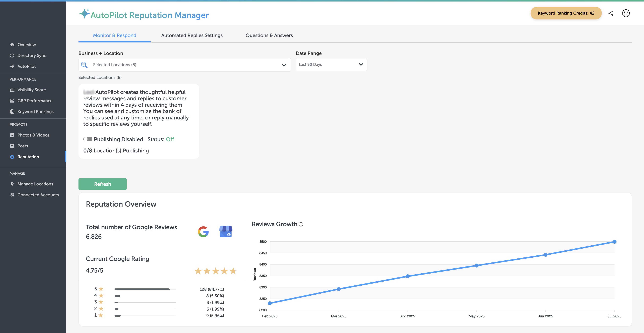Click the Visibility Score icon
This screenshot has width=644, height=333.
(12, 90)
